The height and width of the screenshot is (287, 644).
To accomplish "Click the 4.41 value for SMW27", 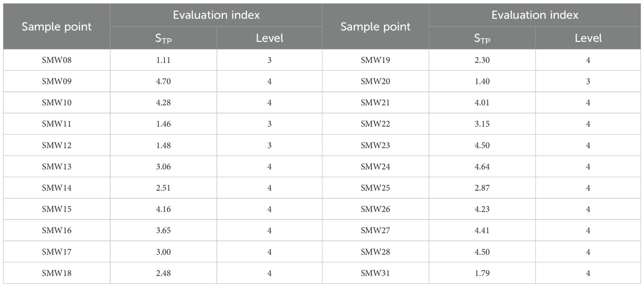I will click(x=482, y=231).
